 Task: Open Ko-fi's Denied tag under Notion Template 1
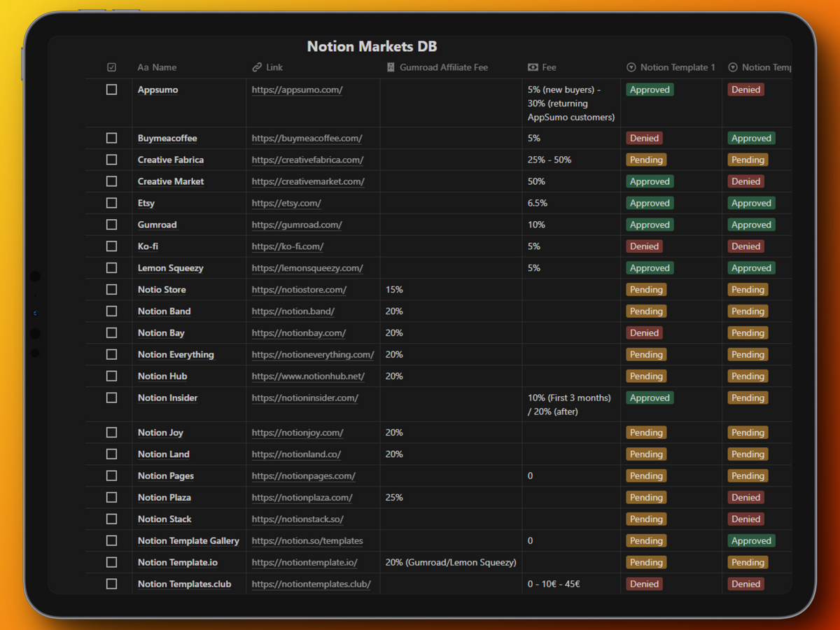(x=644, y=246)
